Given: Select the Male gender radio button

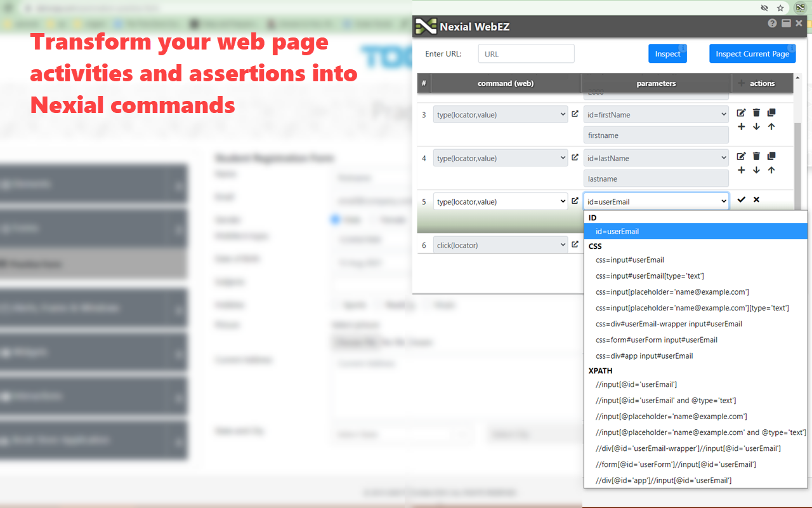Looking at the screenshot, I should pyautogui.click(x=334, y=220).
